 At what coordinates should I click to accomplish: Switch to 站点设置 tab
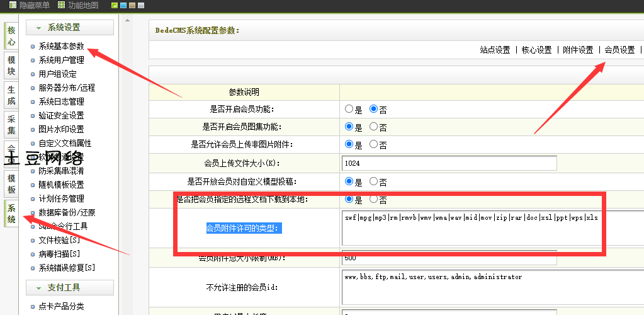pos(495,50)
